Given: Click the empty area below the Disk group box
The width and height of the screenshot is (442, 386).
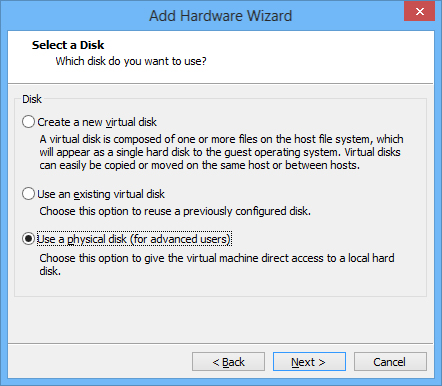Looking at the screenshot, I should (x=220, y=319).
